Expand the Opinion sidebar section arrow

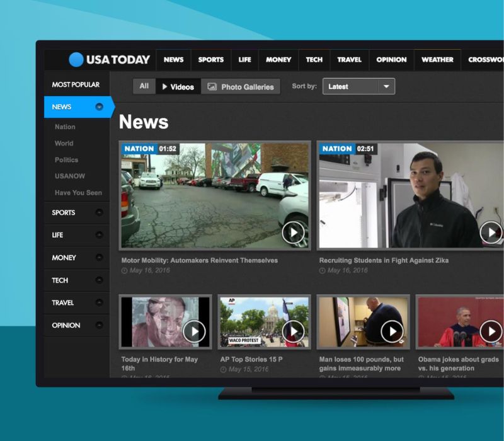tap(100, 325)
